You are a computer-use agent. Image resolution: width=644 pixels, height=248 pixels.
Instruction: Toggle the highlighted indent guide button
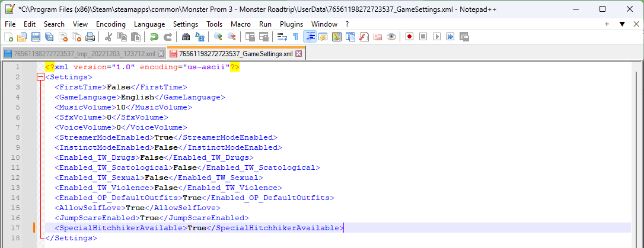click(x=310, y=37)
